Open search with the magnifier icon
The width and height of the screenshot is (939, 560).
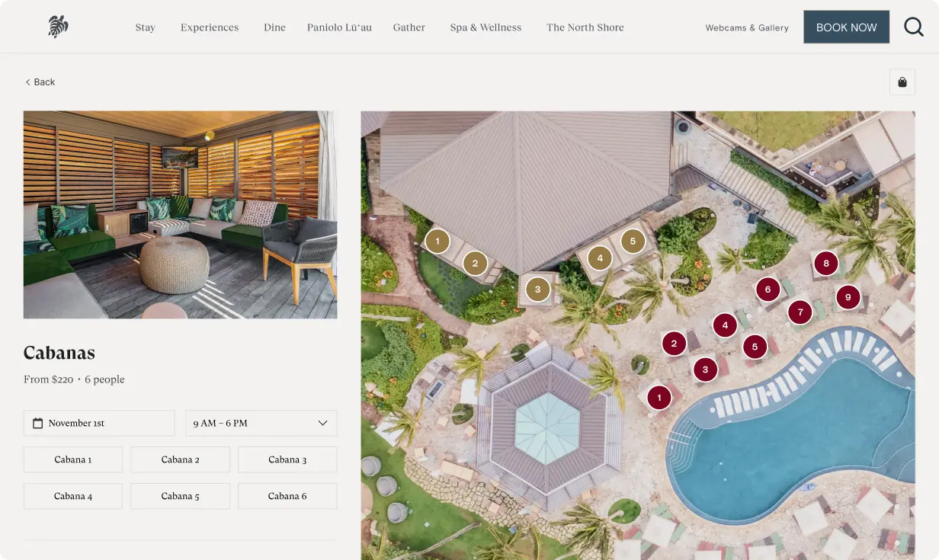[914, 27]
